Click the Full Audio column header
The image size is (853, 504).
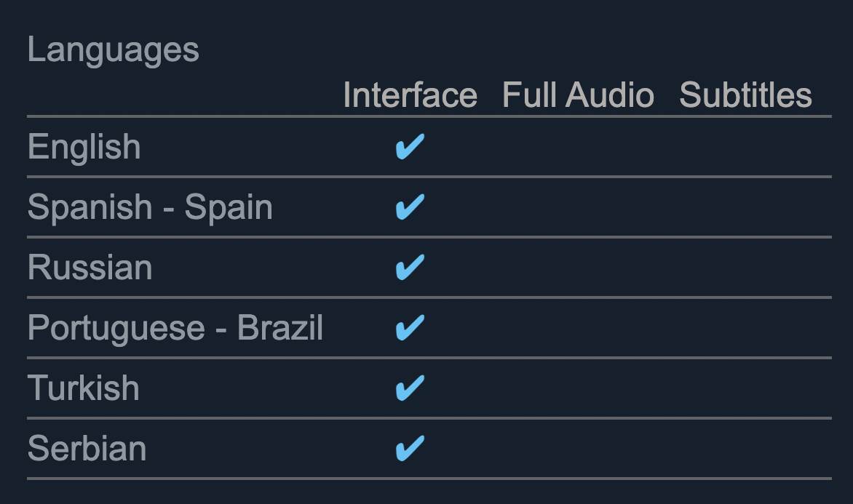point(578,95)
